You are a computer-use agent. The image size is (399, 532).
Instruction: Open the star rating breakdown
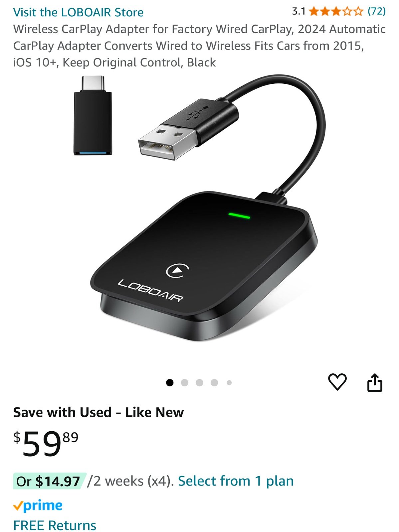(336, 12)
